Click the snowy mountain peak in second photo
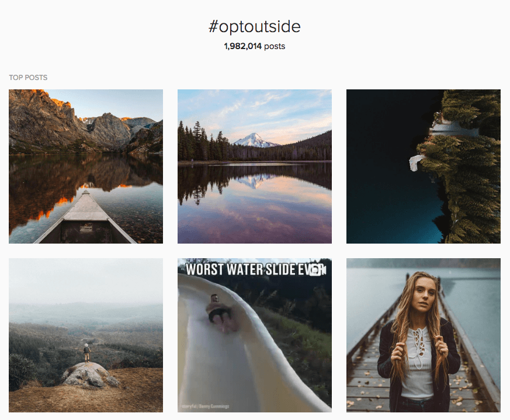Viewport: 510px width, 420px height. click(x=255, y=140)
